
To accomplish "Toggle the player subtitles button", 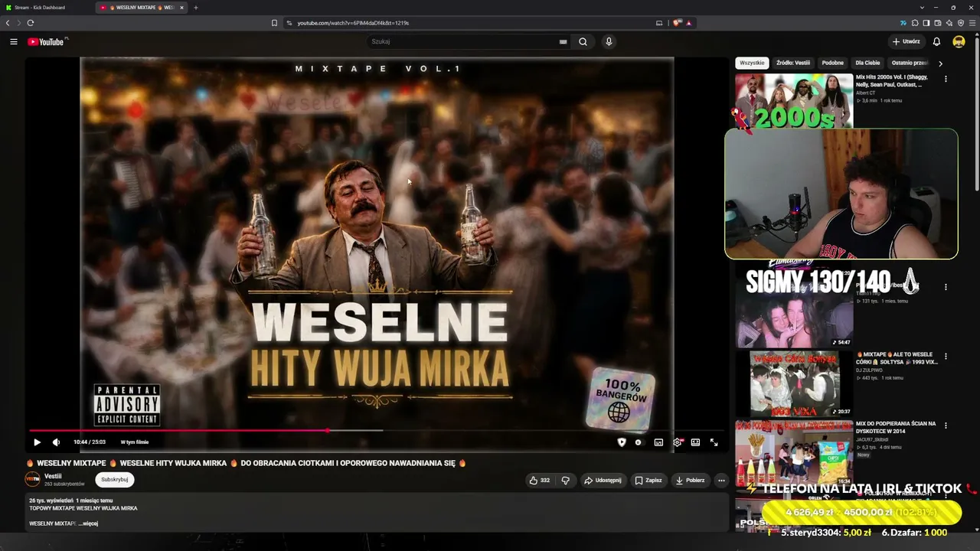I will pyautogui.click(x=658, y=442).
